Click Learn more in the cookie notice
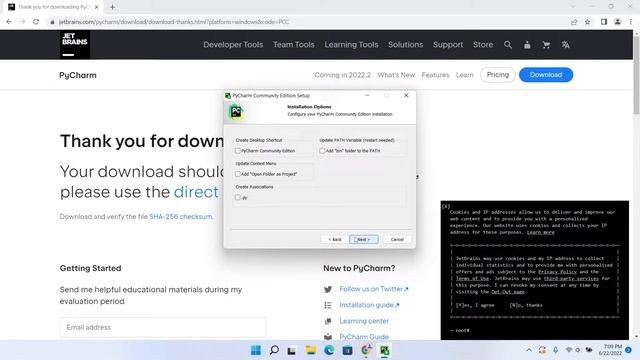 coord(540,232)
